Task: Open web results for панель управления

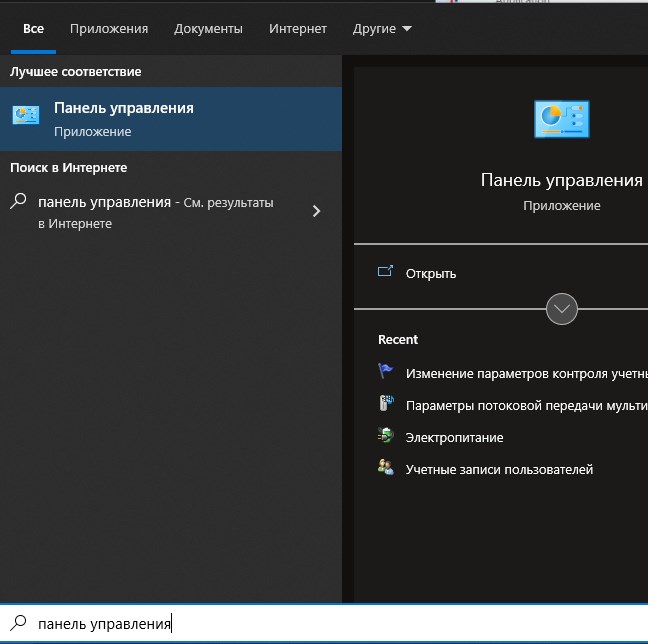Action: 171,212
